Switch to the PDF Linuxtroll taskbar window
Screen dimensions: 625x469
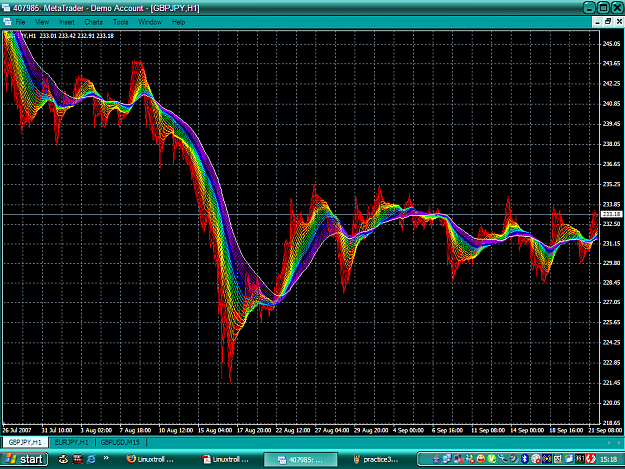(226, 459)
